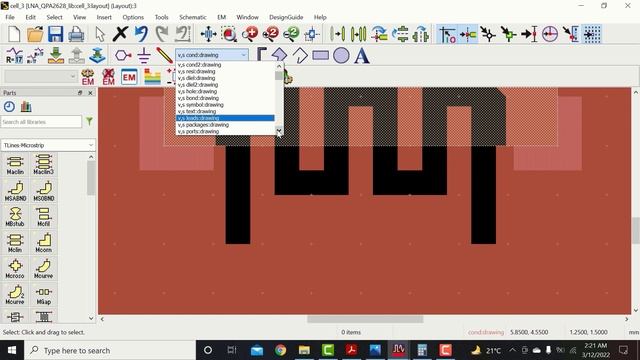Image resolution: width=640 pixels, height=360 pixels.
Task: Open the empty combo box in EM toolbar
Action: [40, 76]
